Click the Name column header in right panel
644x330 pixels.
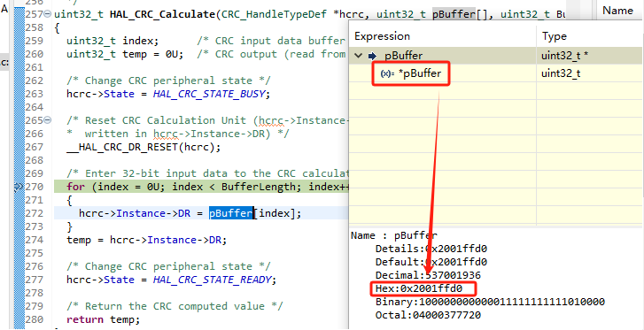[617, 11]
